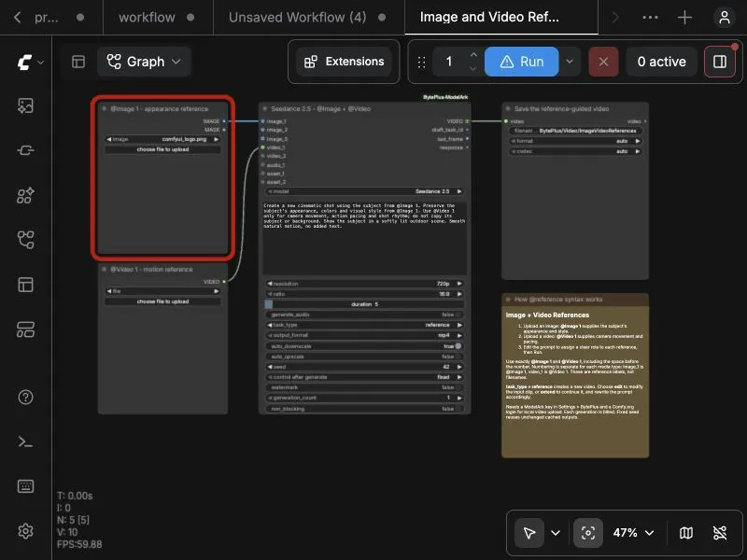Click the seed 42 value field

364,367
